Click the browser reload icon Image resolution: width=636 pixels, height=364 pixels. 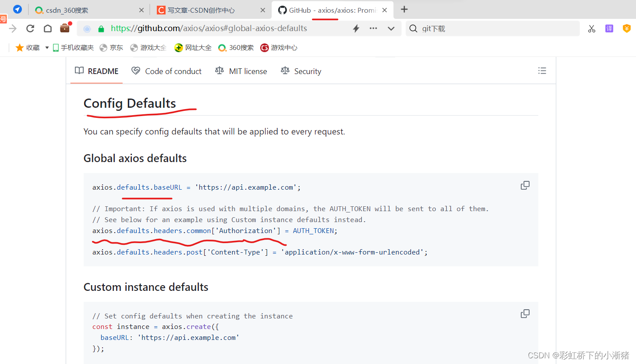30,28
